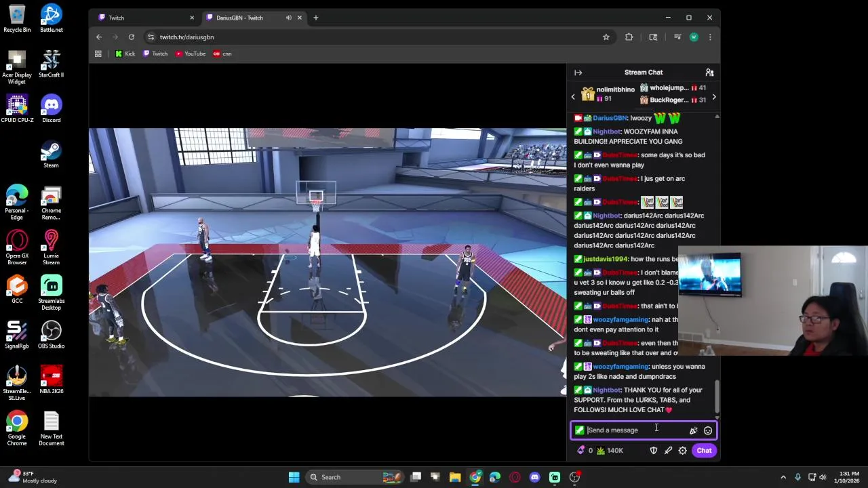Open a new browser tab

point(315,18)
